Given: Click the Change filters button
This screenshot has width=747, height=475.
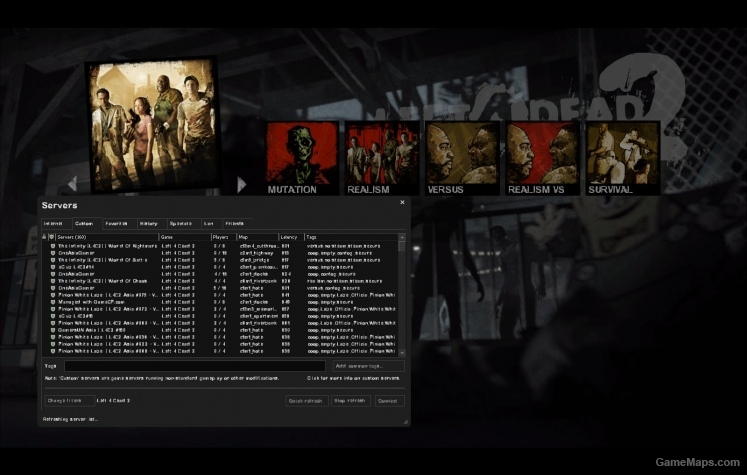Looking at the screenshot, I should click(70, 401).
